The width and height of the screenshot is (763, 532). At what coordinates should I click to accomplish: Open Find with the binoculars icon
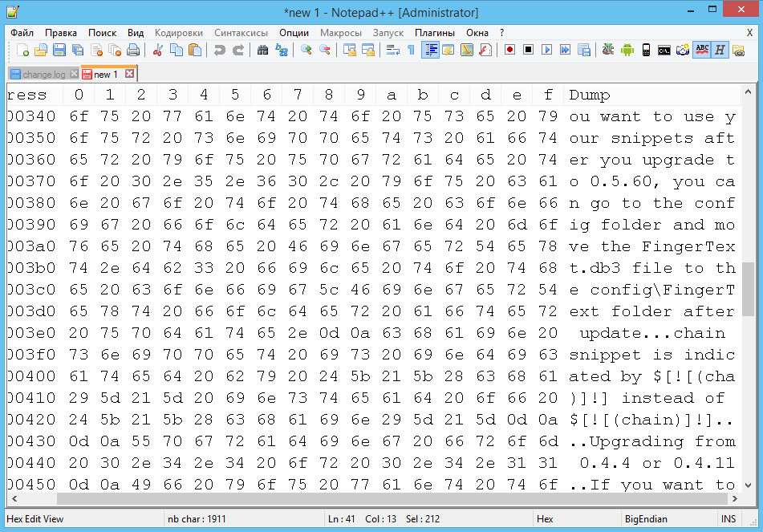point(263,50)
